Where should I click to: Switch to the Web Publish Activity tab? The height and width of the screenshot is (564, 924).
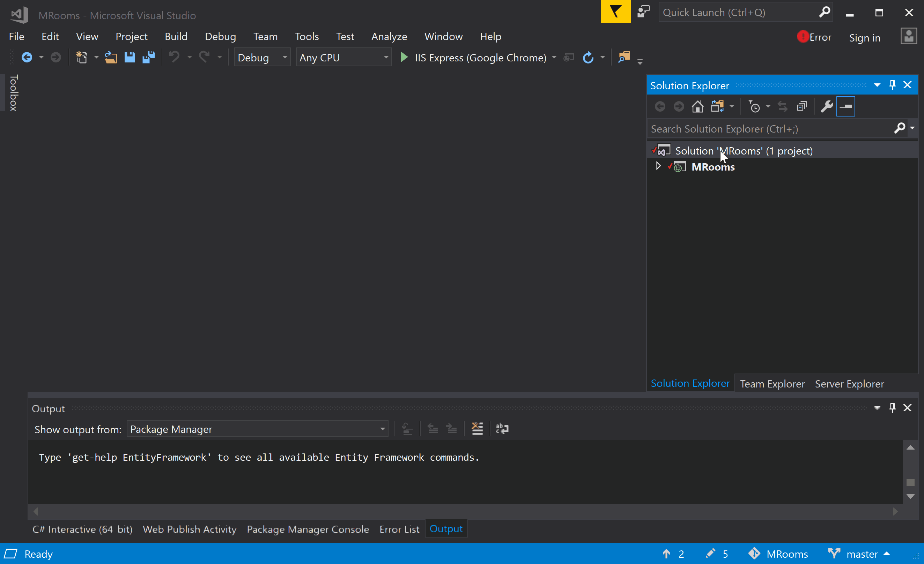190,529
